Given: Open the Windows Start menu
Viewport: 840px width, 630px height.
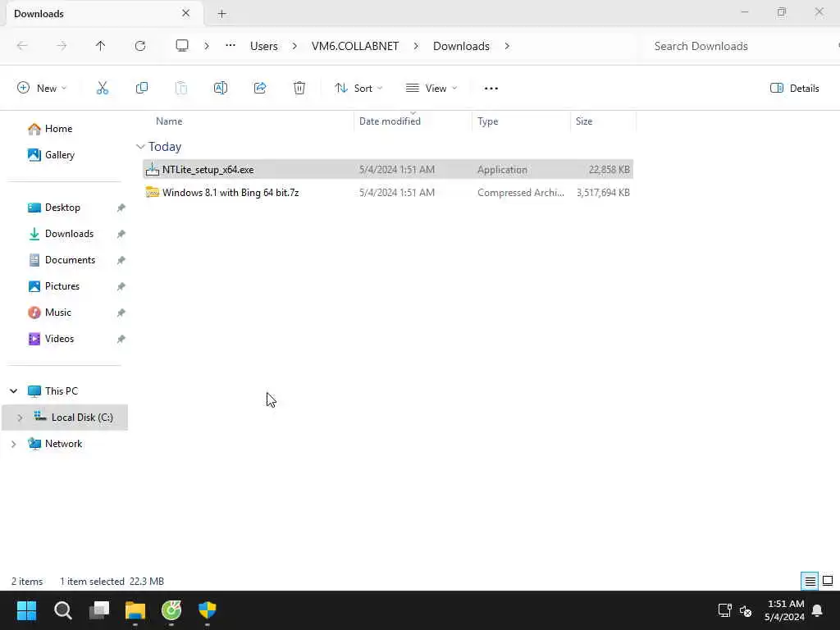Looking at the screenshot, I should tap(27, 610).
